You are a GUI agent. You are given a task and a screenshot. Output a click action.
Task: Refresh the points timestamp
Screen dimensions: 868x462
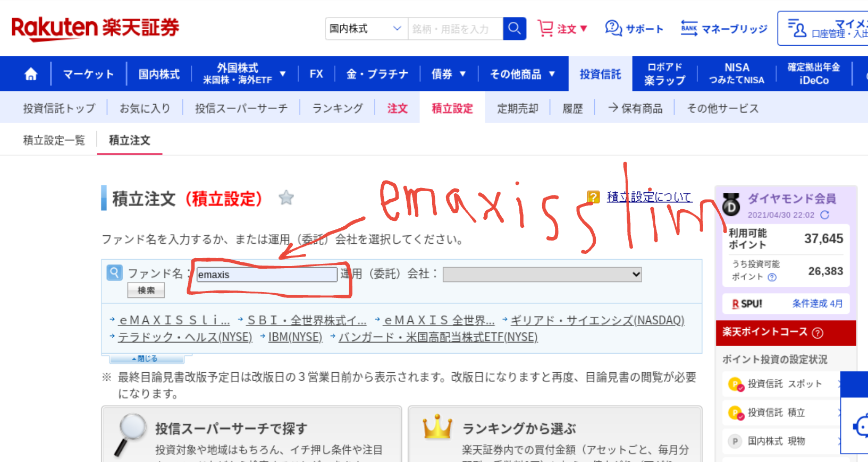(x=825, y=215)
